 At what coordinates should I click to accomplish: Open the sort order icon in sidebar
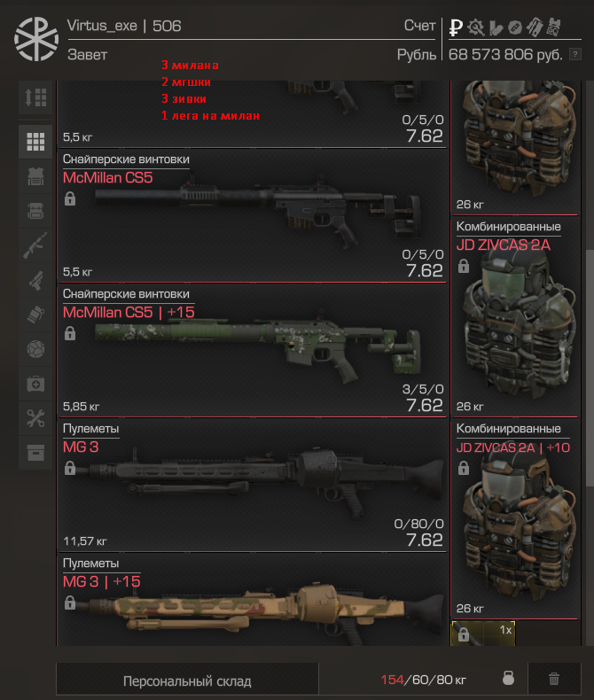coord(35,97)
